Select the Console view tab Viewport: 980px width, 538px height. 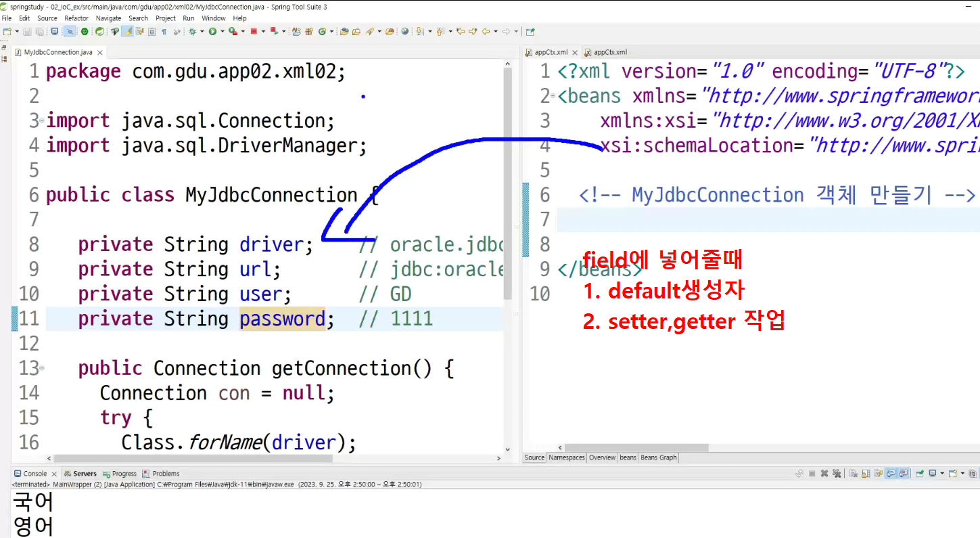click(30, 474)
